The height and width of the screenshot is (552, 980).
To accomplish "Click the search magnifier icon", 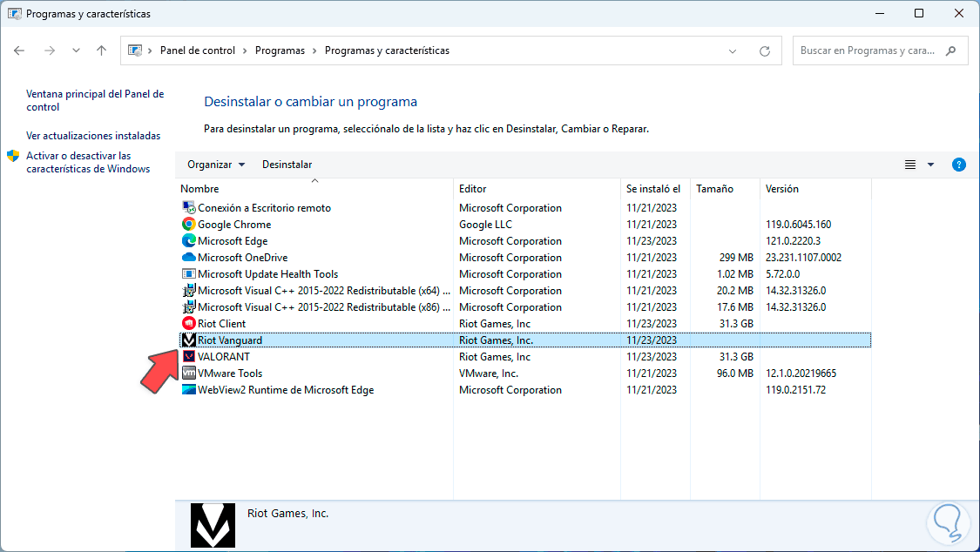I will [x=950, y=50].
